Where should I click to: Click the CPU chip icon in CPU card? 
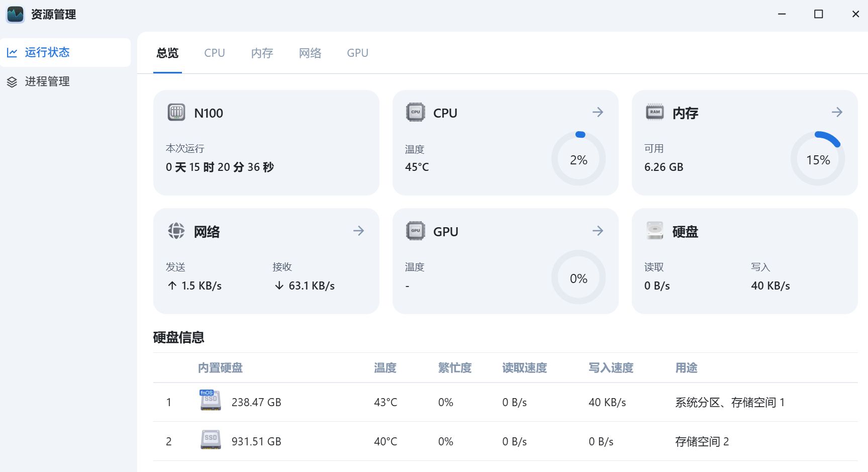click(415, 112)
